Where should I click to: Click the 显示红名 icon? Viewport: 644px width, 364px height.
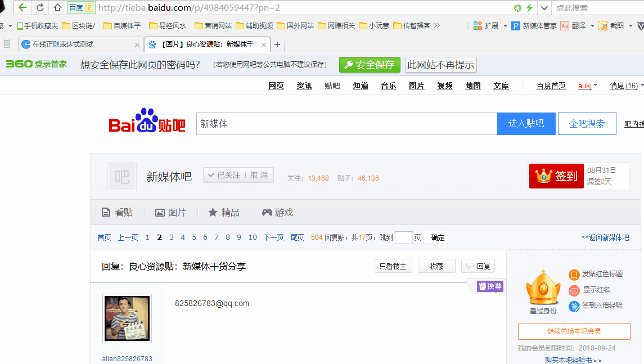(574, 291)
